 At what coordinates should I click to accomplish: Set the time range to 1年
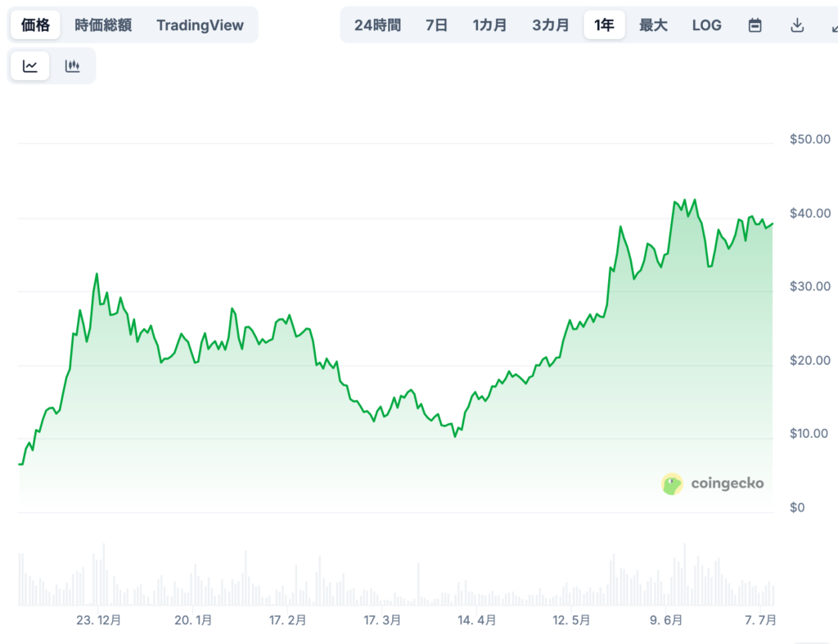(x=605, y=25)
